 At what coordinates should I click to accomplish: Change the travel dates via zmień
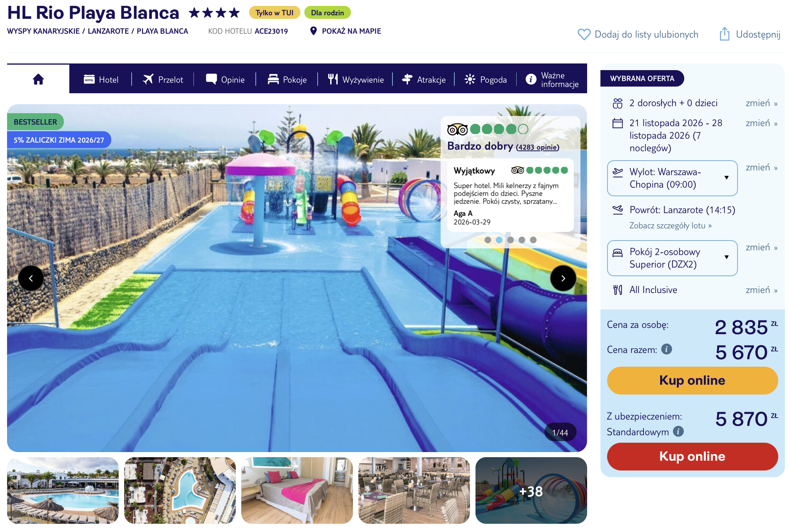pyautogui.click(x=761, y=123)
